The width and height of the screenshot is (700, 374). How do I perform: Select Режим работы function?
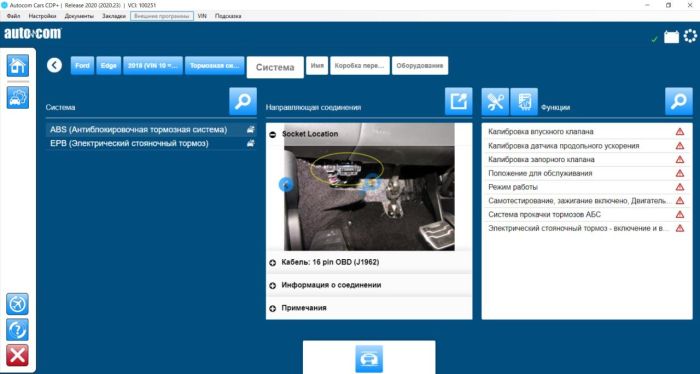click(587, 187)
